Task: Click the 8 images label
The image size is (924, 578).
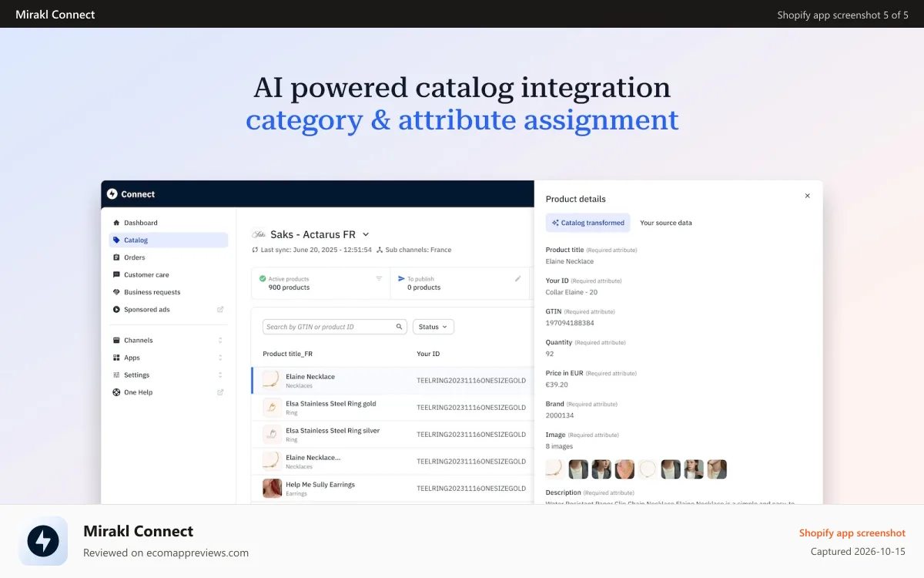Action: coord(559,446)
